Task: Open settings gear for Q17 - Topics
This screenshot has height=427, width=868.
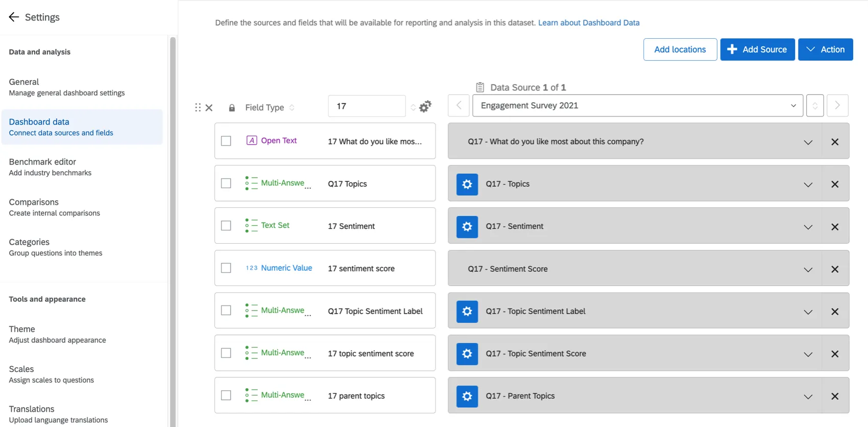Action: point(467,184)
